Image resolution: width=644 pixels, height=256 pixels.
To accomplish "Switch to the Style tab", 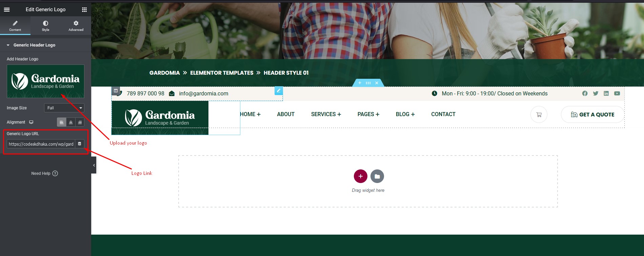I will [45, 26].
